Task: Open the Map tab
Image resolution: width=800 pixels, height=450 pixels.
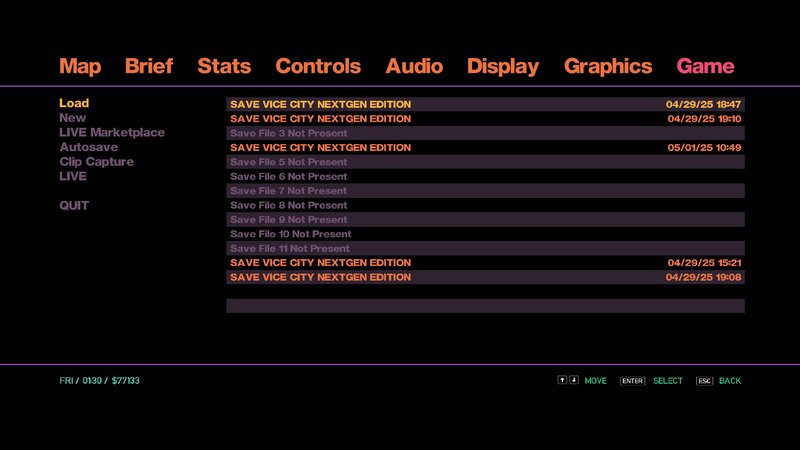Action: [x=80, y=66]
